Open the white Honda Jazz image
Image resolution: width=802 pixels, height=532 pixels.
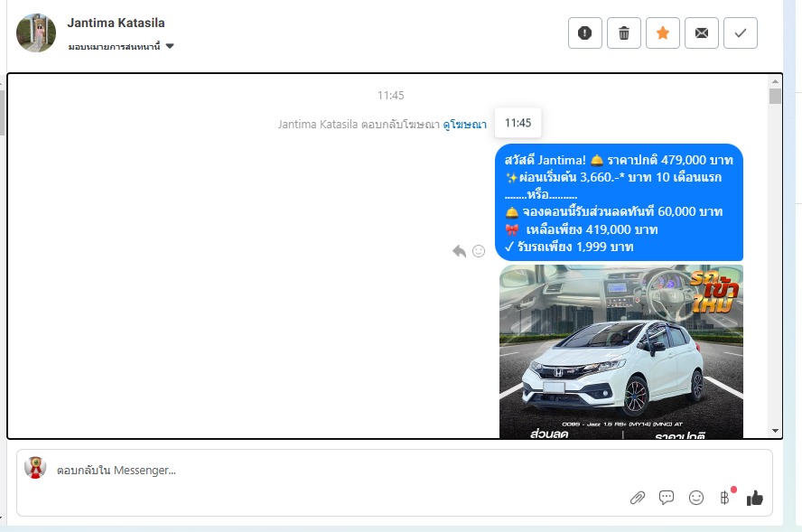pos(621,351)
